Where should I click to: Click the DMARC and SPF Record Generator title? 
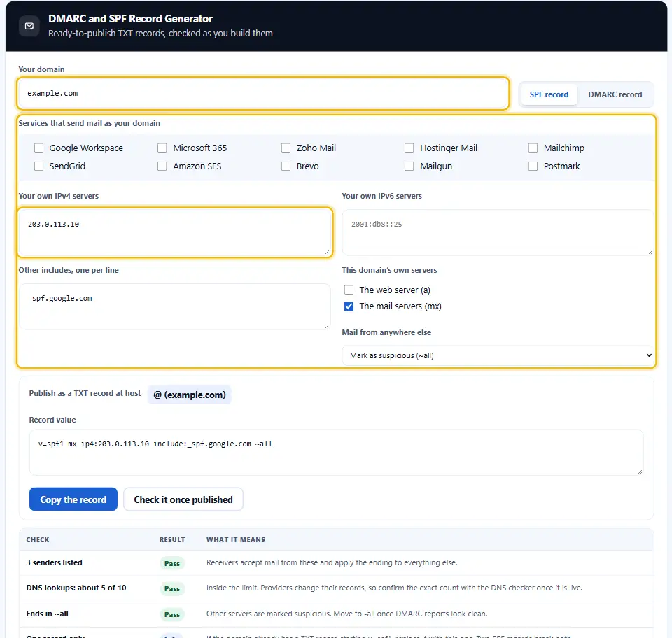(130, 19)
